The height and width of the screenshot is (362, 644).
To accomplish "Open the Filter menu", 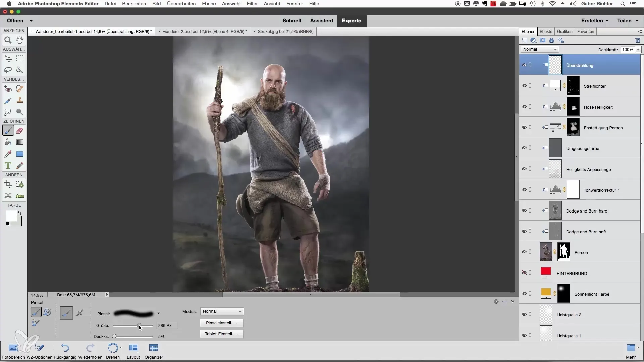I will (252, 4).
